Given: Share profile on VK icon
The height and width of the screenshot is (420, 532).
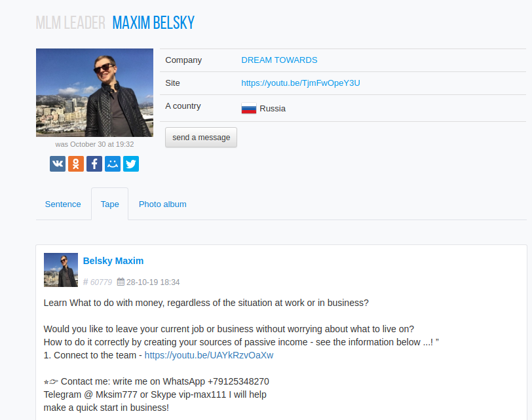Looking at the screenshot, I should [58, 164].
